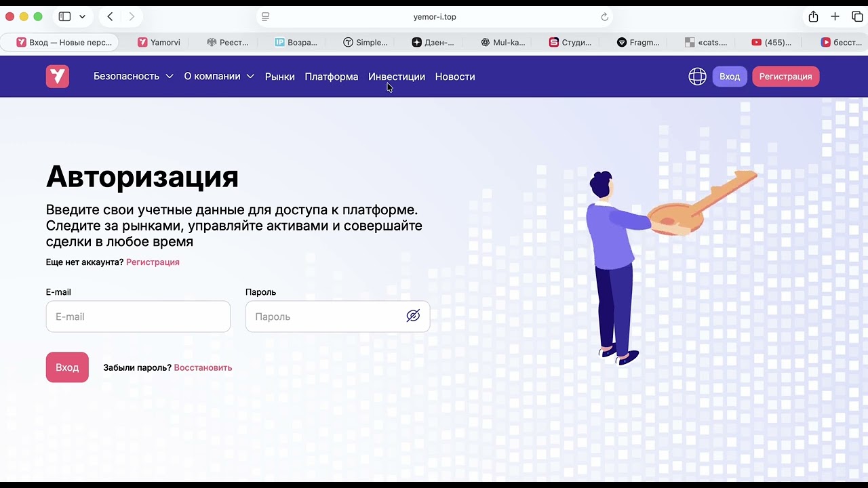Image resolution: width=868 pixels, height=488 pixels.
Task: Click the yemor-i.top address bar
Action: (x=434, y=17)
